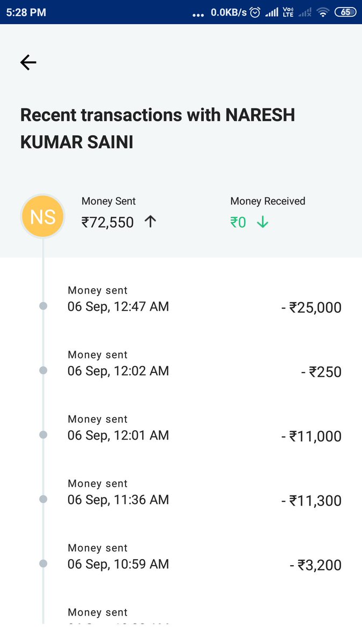Tap the up arrow beside Money Sent

(150, 221)
